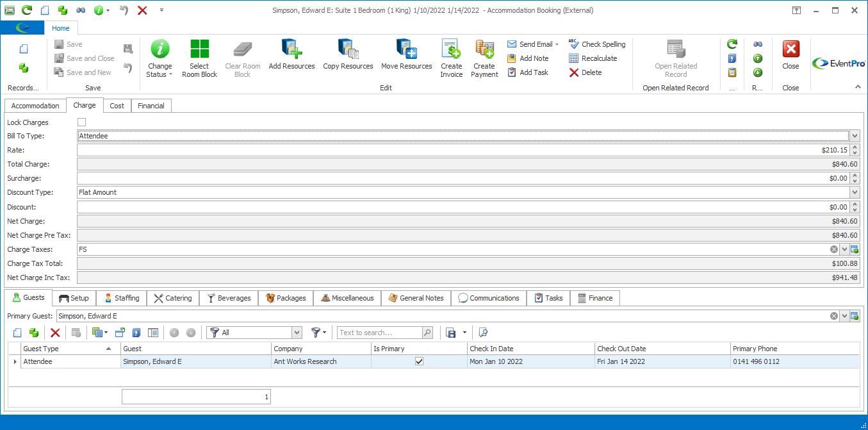This screenshot has width=868, height=430.
Task: Open the Bill To Type dropdown
Action: [855, 136]
